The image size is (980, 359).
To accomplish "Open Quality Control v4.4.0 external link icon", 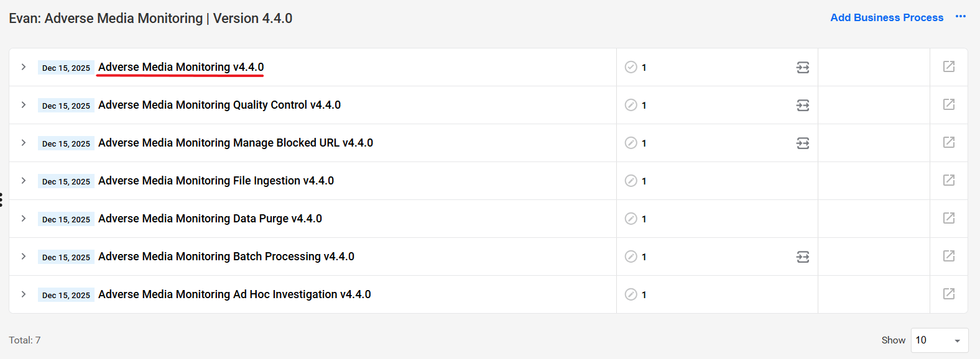I will pyautogui.click(x=948, y=104).
